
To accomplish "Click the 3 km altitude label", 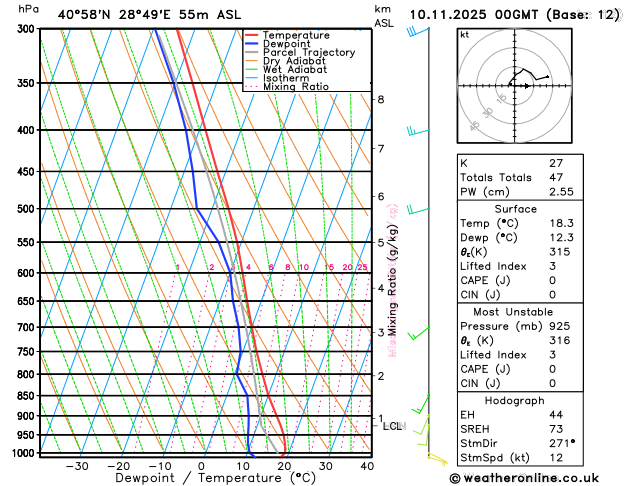I will tap(381, 332).
